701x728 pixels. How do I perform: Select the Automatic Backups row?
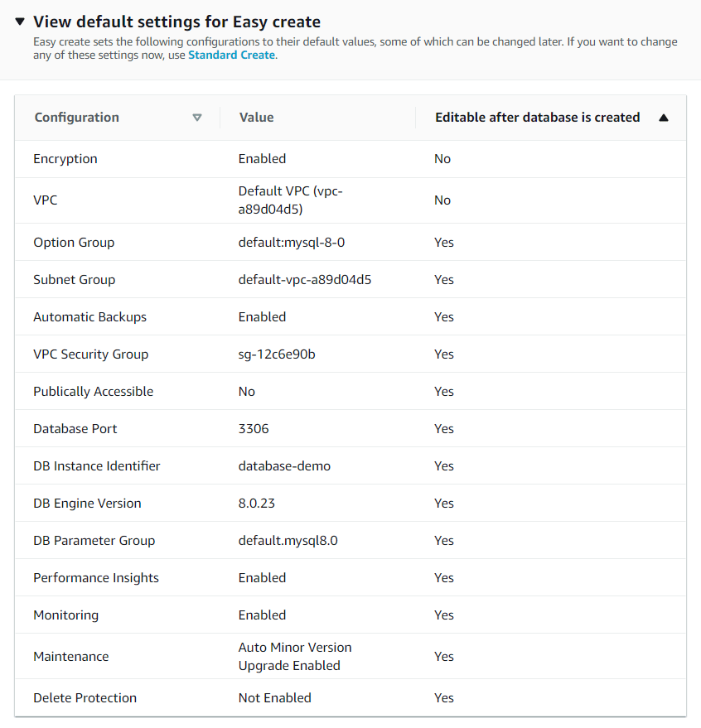coord(89,317)
